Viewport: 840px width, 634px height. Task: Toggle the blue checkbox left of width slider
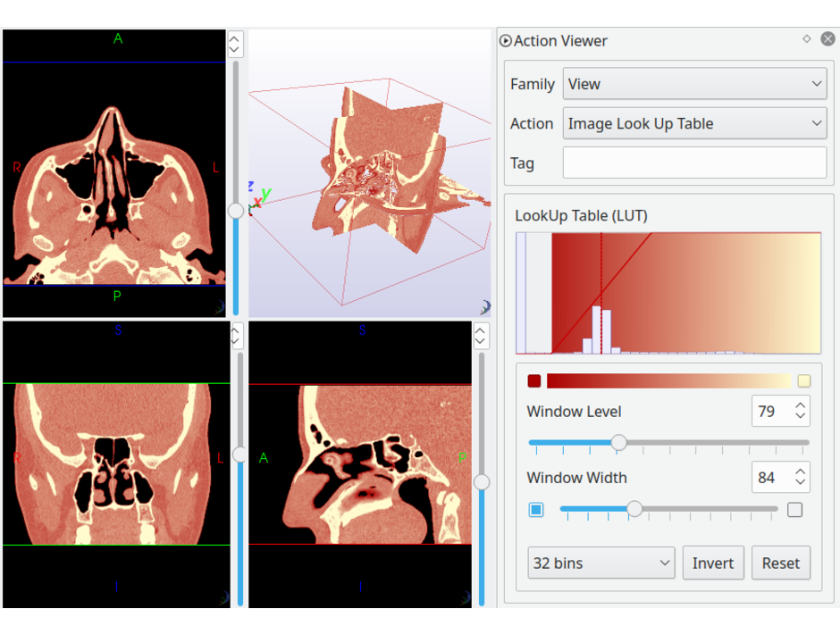coord(536,510)
